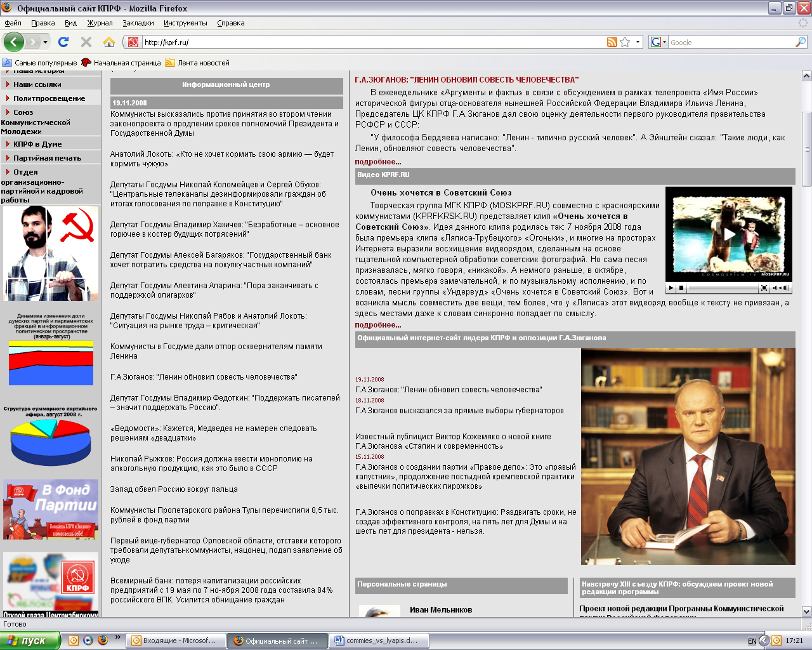Click the page scrollbar up arrow

pos(807,76)
